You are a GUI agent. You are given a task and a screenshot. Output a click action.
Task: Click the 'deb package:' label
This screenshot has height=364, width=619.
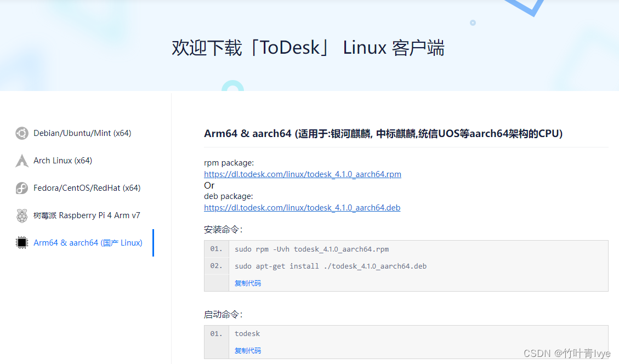[229, 196]
